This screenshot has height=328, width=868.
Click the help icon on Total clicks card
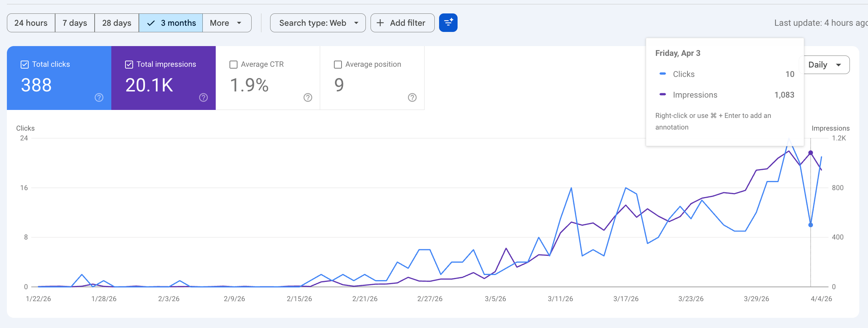pyautogui.click(x=99, y=97)
